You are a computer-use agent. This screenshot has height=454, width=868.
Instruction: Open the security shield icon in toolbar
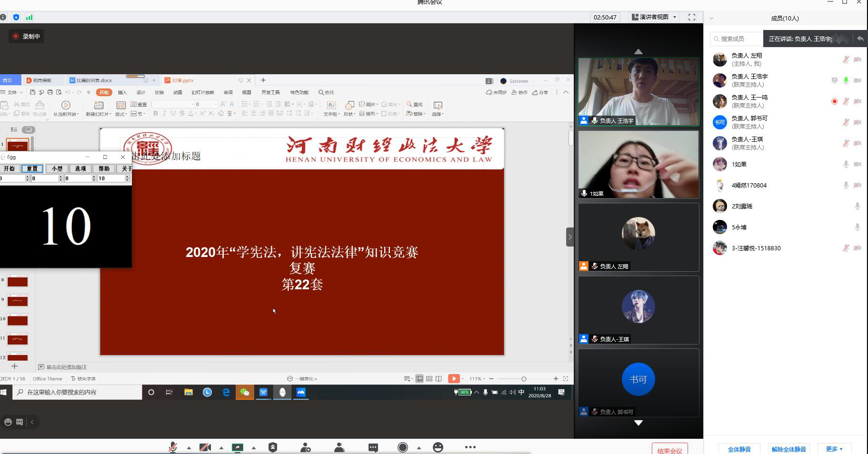coord(272,447)
